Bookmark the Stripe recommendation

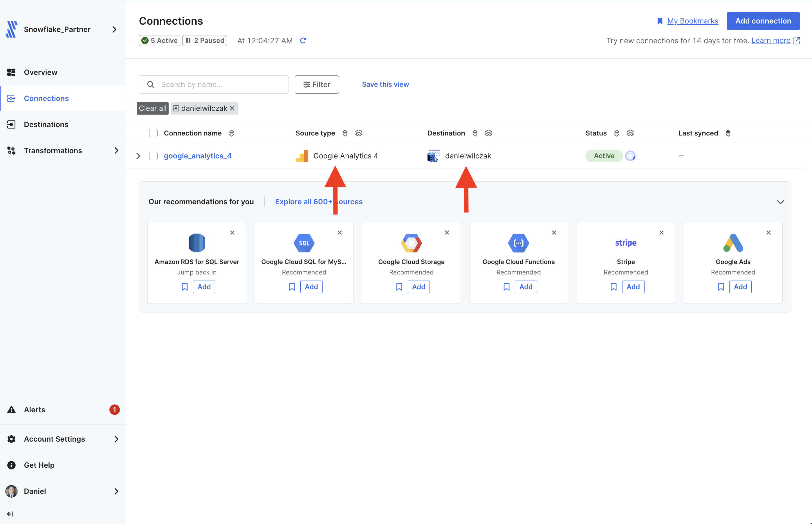(x=613, y=287)
